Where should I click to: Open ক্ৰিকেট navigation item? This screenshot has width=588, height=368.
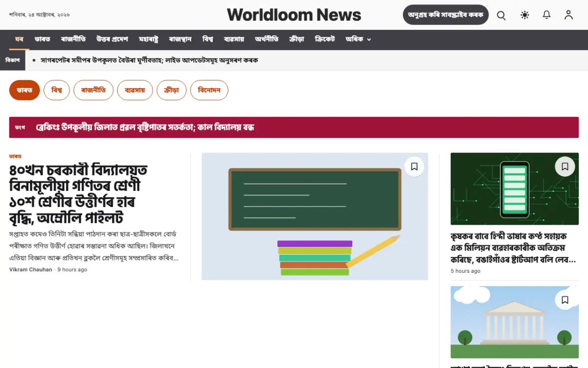325,39
